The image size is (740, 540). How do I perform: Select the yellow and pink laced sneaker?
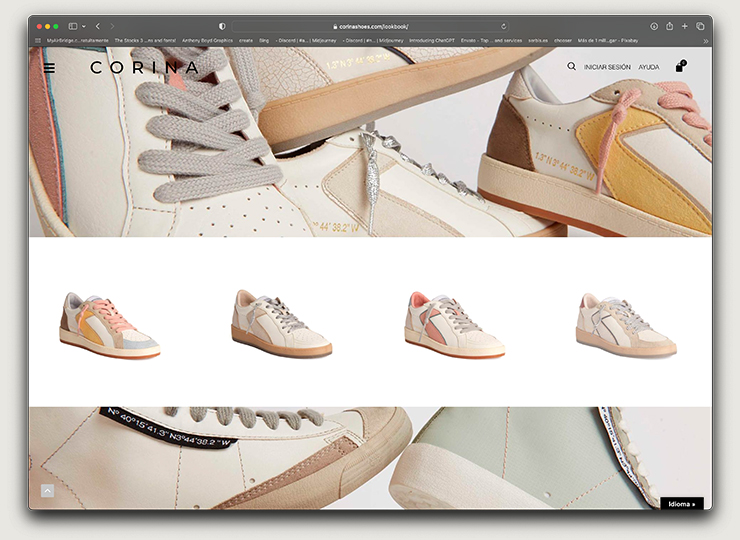click(x=110, y=326)
